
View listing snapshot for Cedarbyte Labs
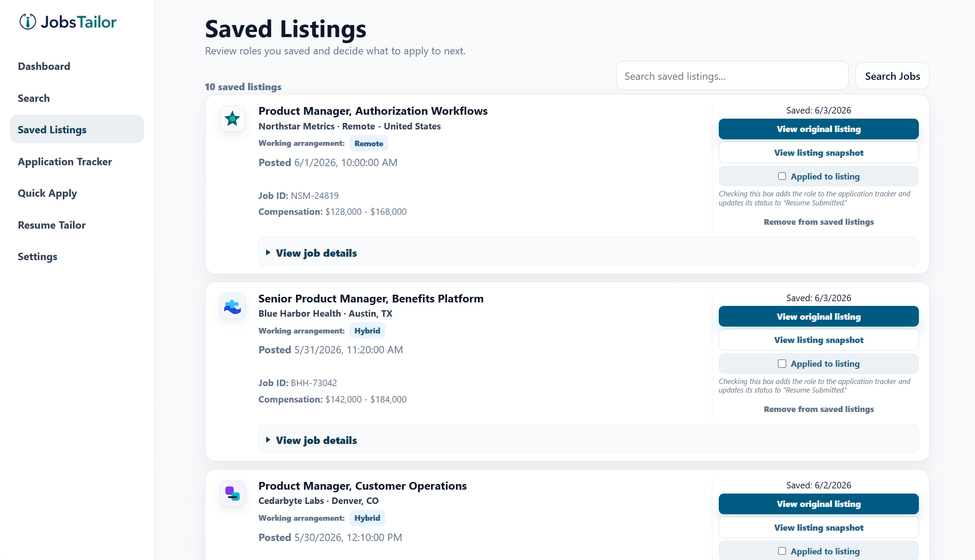(818, 528)
